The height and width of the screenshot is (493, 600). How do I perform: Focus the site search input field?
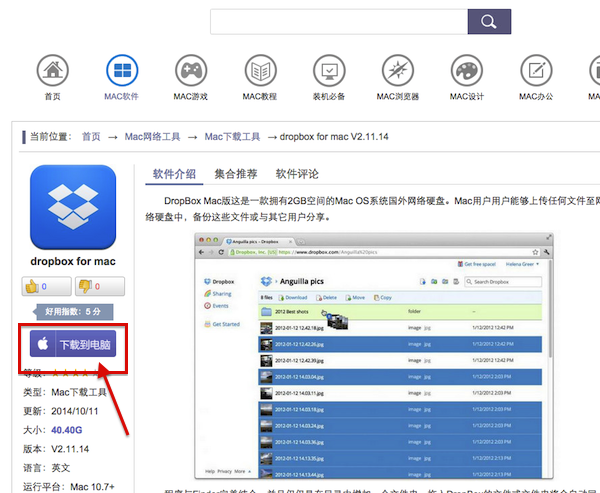[339, 22]
